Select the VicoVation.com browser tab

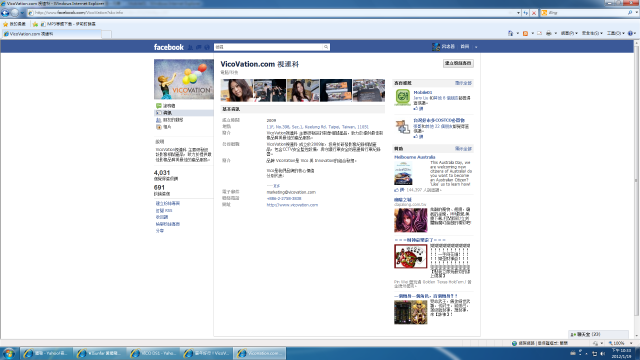click(51, 34)
